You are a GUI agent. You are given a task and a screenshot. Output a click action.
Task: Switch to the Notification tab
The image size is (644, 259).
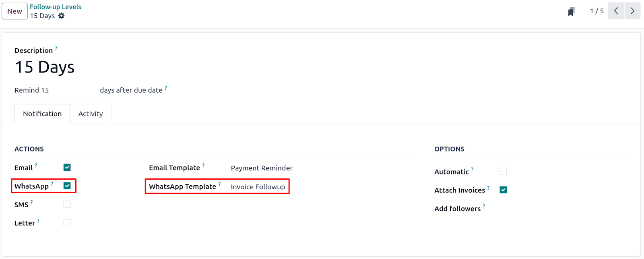[x=42, y=114]
